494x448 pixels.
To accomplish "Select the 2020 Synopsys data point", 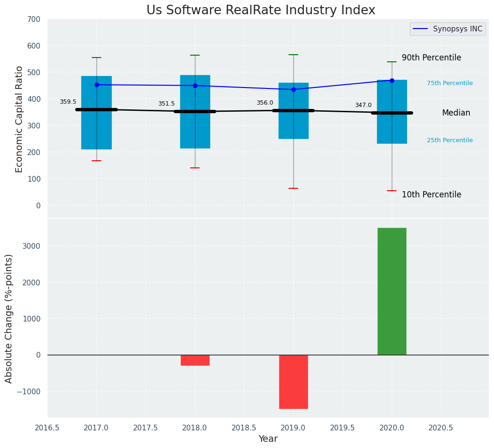I will (x=392, y=80).
